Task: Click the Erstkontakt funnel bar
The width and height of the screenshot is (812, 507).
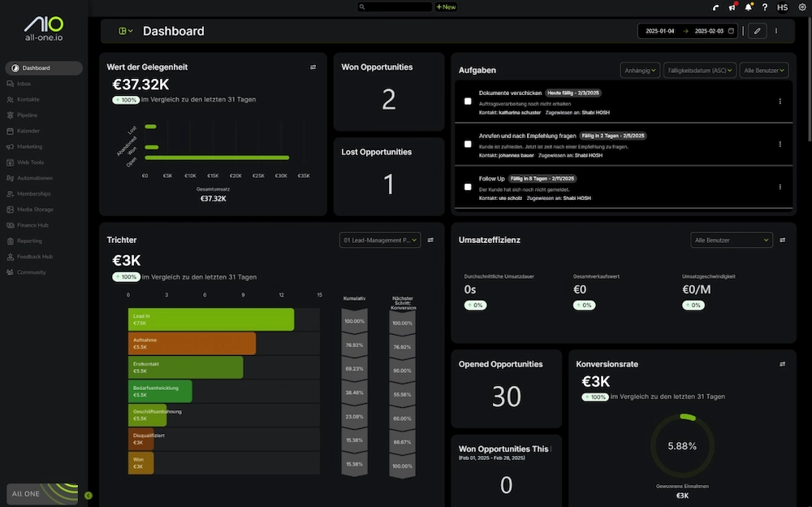Action: click(185, 367)
